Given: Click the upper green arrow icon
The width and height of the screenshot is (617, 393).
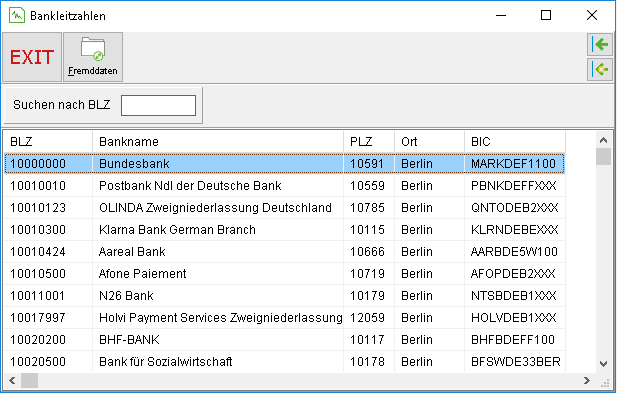Looking at the screenshot, I should (x=600, y=44).
